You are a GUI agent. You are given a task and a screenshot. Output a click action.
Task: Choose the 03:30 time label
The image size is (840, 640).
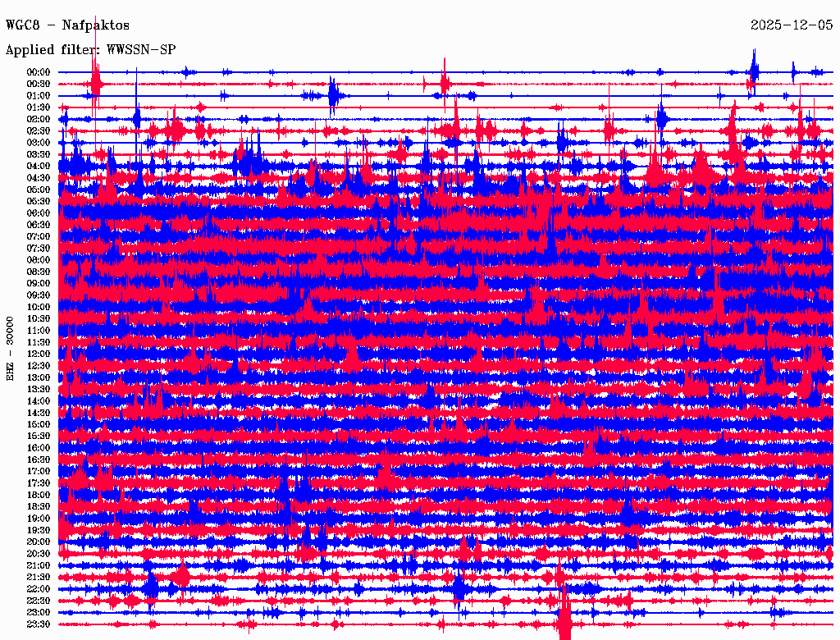[x=39, y=154]
